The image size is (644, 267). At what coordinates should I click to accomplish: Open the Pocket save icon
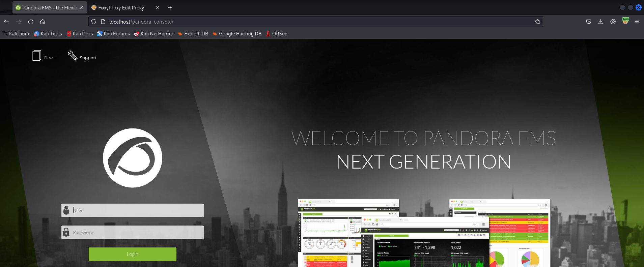pos(589,22)
